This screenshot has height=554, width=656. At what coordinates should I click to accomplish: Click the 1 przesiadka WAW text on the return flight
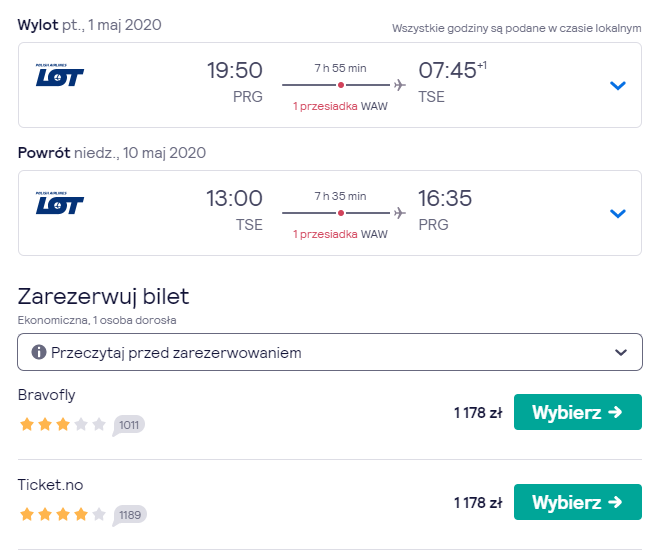[x=340, y=234]
